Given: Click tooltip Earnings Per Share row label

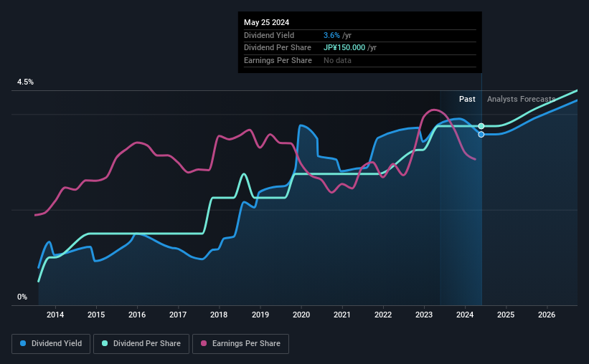Looking at the screenshot, I should tap(278, 60).
